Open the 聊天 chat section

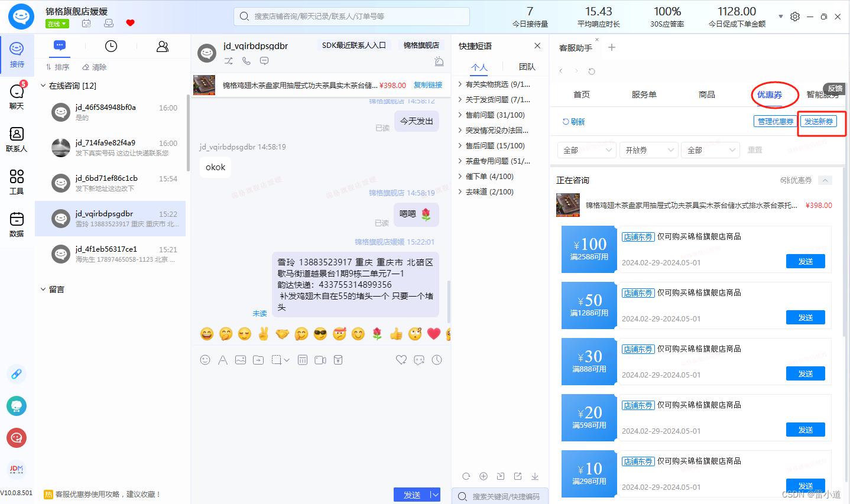[x=17, y=96]
